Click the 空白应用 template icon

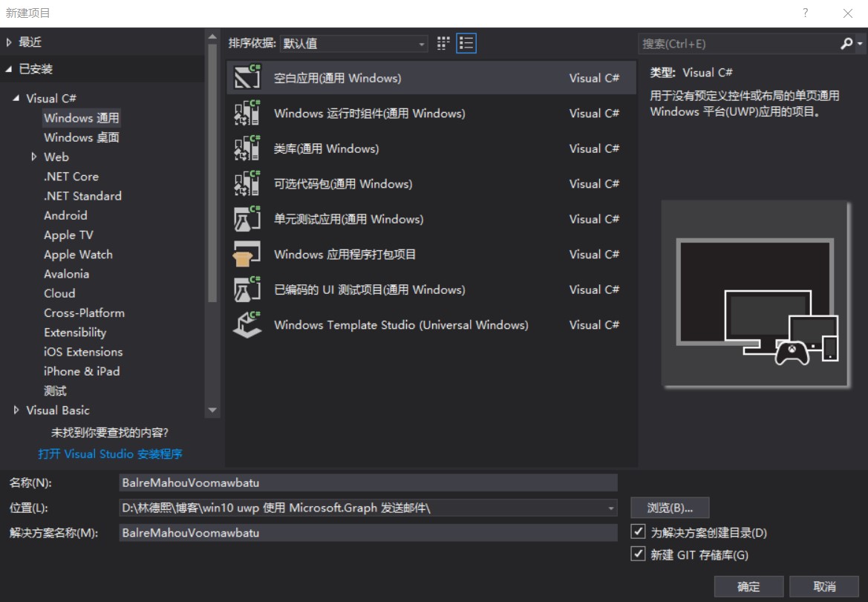coord(247,77)
